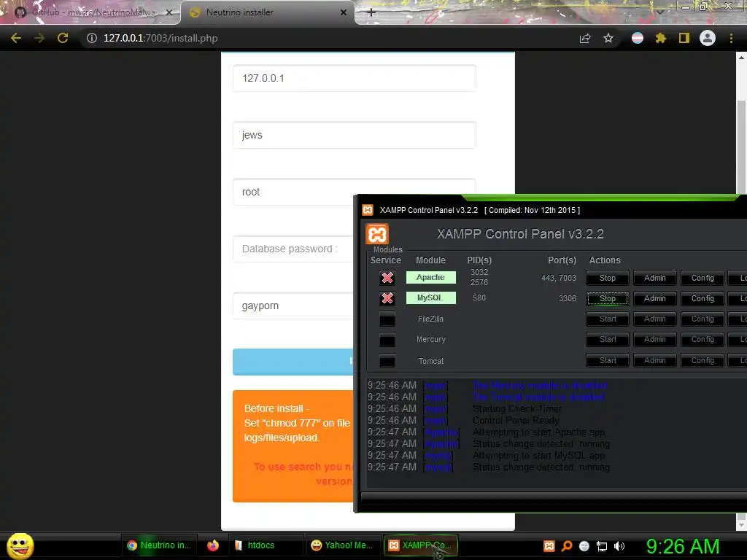This screenshot has width=747, height=560.
Task: Click log line 'Control Panel Ready'
Action: tap(516, 421)
